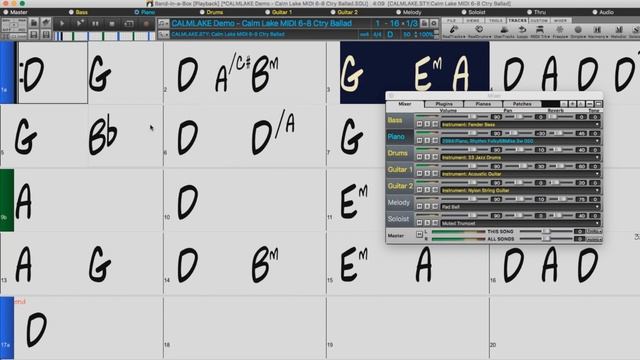Open MIDI Tracks toolbar icon
Screen dimensions: 640x360
click(x=540, y=31)
